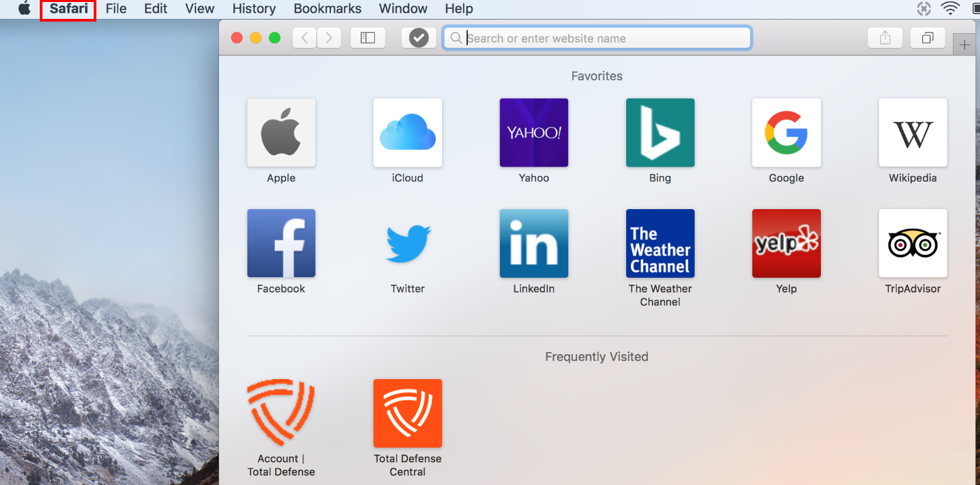Click the Frequently Visited heading
The image size is (980, 485).
[x=596, y=357]
